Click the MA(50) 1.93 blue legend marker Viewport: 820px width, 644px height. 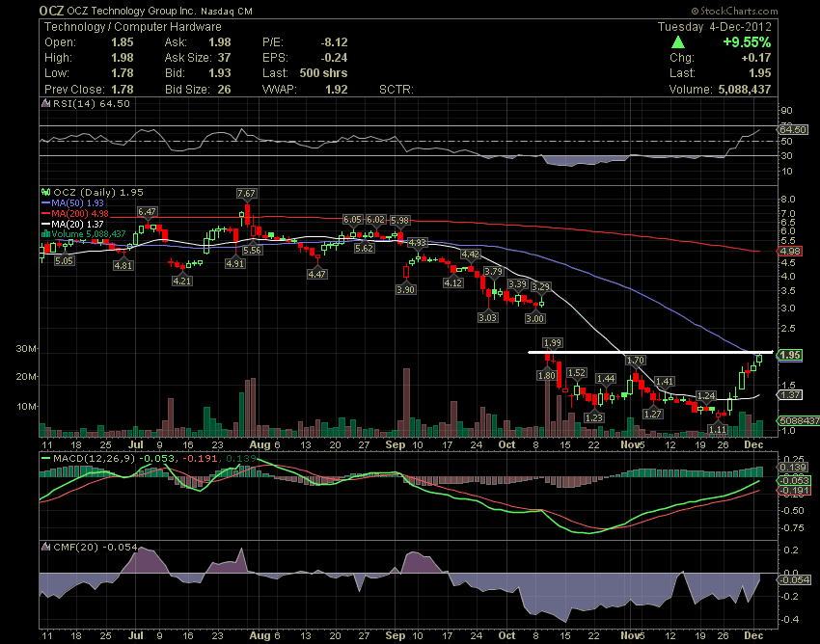pos(44,201)
